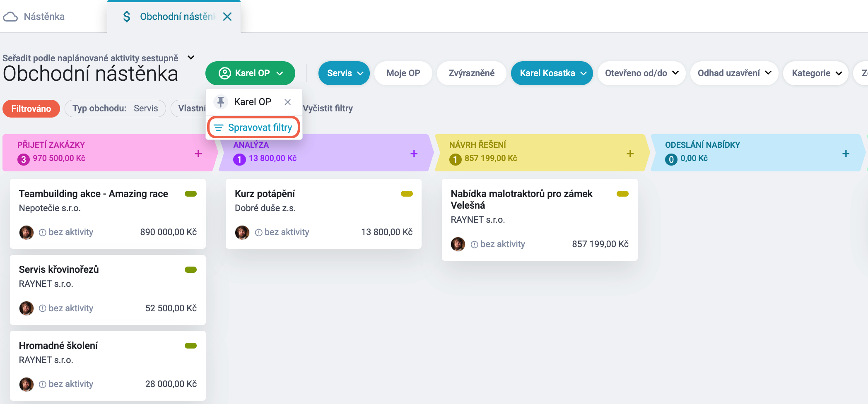Click the cloud icon beside Nástěnka

pos(10,17)
